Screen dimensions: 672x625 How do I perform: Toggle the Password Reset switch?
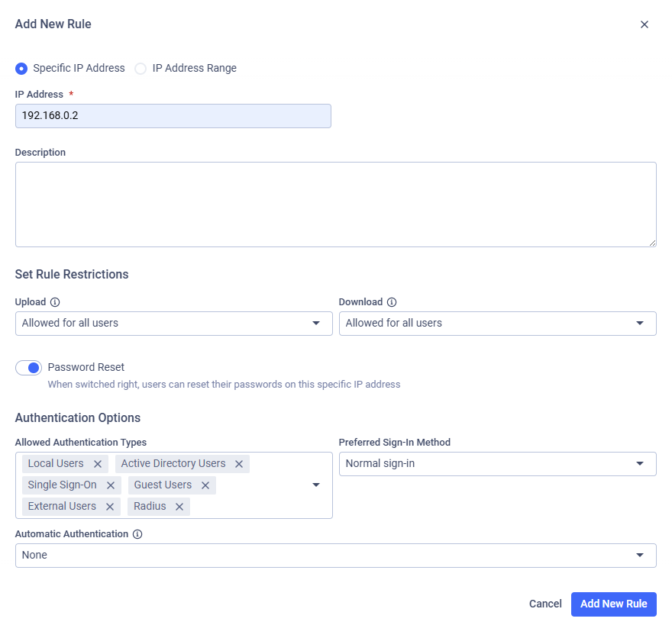28,368
